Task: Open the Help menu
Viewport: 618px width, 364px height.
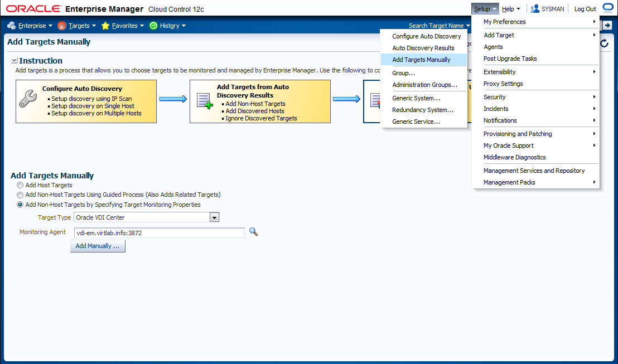Action: [x=511, y=9]
